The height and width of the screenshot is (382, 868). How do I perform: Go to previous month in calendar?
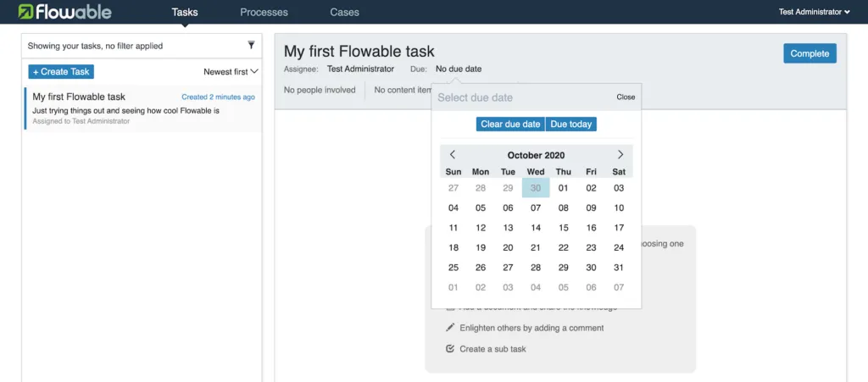453,155
